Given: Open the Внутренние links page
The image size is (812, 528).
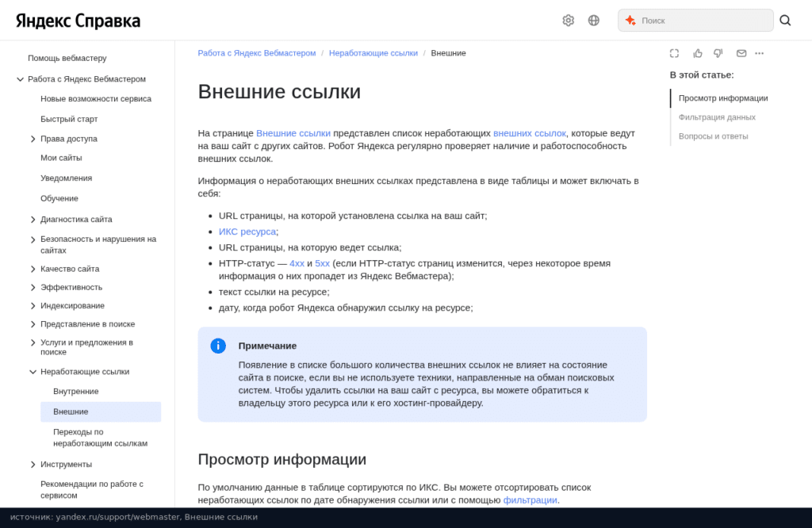Looking at the screenshot, I should pos(75,392).
